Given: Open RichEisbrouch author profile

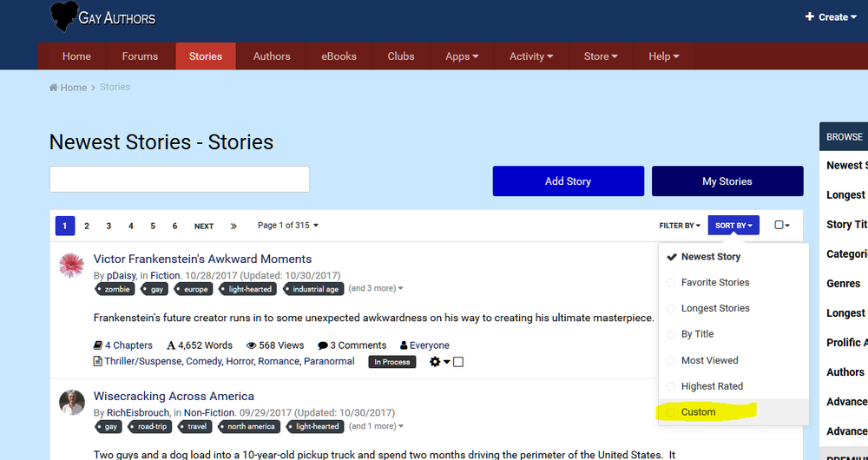Looking at the screenshot, I should point(138,412).
